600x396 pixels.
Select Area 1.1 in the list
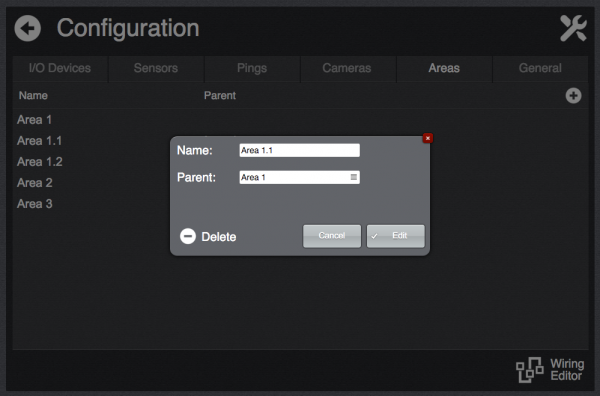point(39,141)
